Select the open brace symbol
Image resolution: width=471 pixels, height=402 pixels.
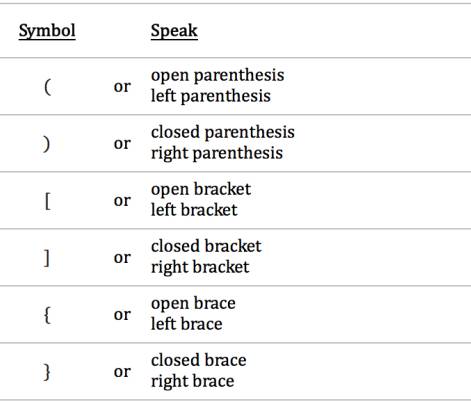[x=47, y=315]
